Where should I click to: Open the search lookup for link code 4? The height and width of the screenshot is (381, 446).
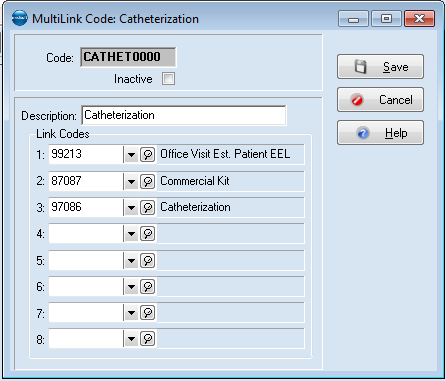148,234
